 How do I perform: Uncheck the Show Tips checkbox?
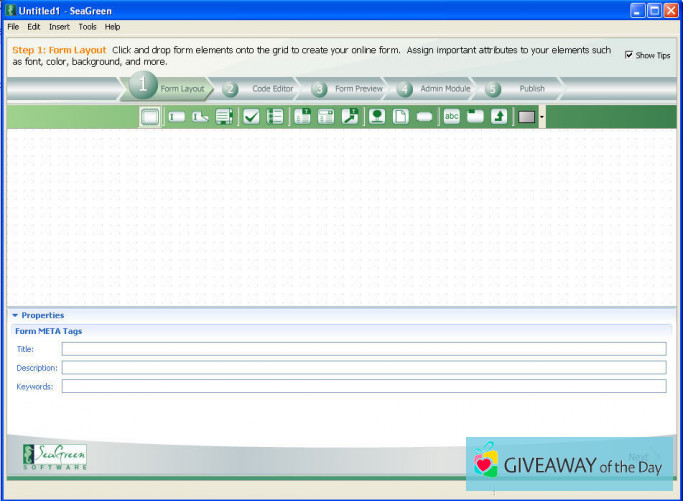click(x=629, y=55)
